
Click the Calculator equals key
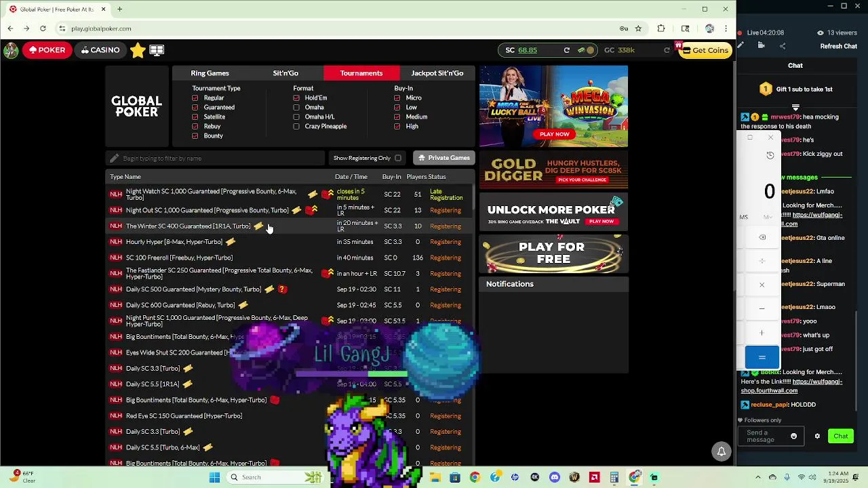tap(762, 357)
